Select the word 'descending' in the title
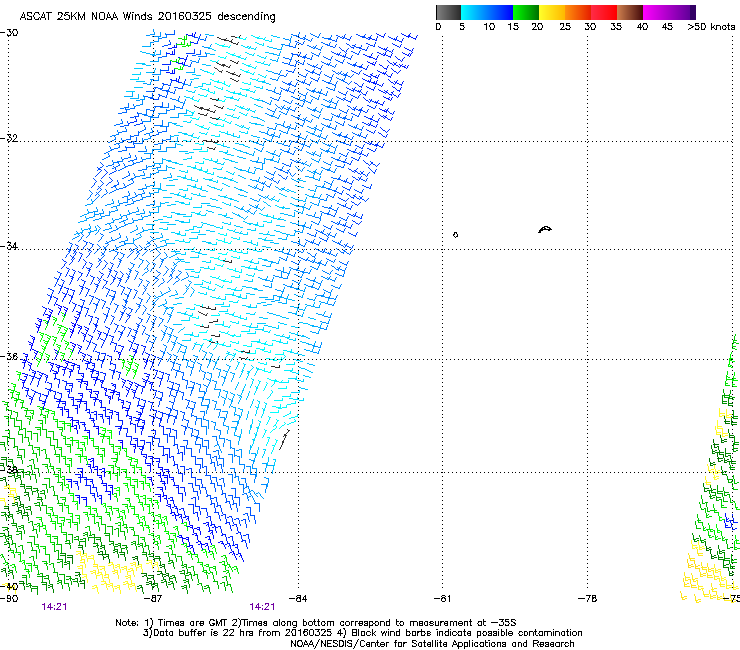 pyautogui.click(x=246, y=17)
